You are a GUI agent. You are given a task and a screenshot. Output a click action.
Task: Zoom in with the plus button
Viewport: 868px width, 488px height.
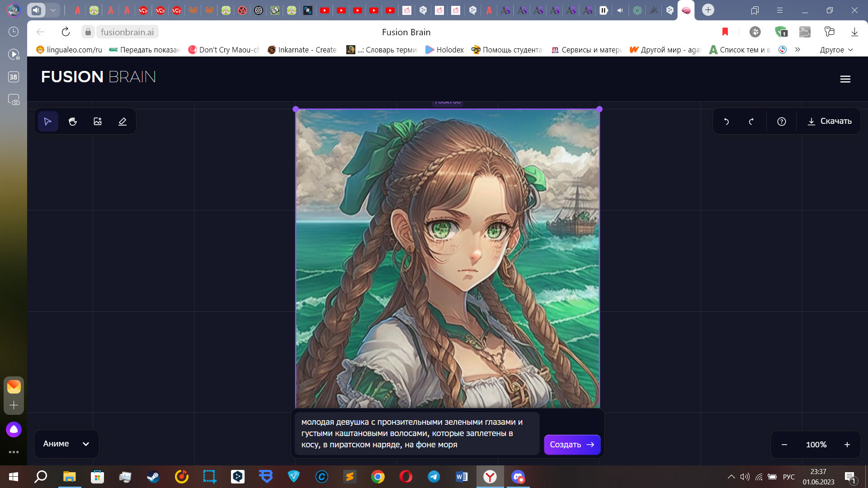pyautogui.click(x=847, y=445)
